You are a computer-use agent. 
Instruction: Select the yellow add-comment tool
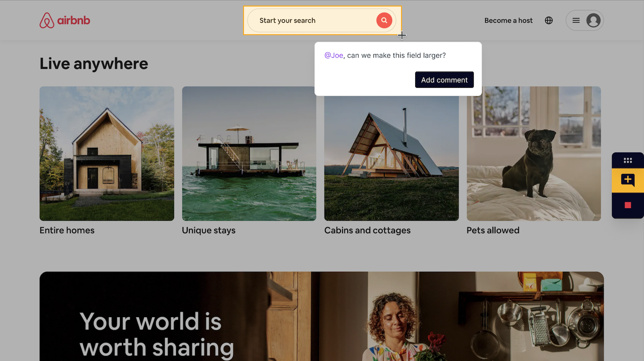628,180
